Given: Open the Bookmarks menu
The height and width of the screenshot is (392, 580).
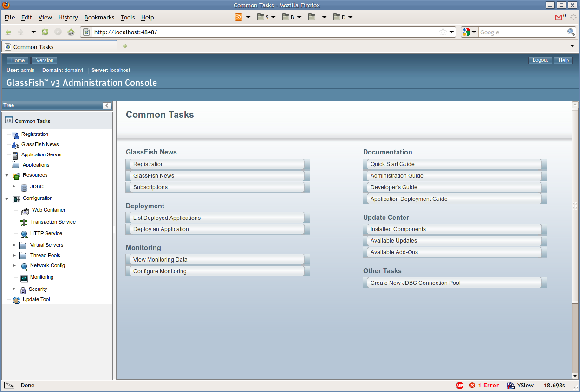Looking at the screenshot, I should click(x=99, y=18).
